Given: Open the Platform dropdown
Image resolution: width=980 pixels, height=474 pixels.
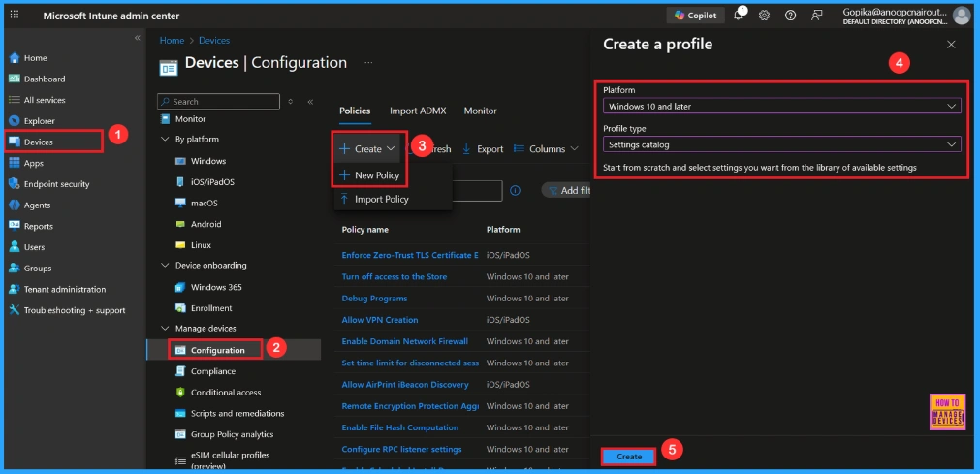Looking at the screenshot, I should pos(782,107).
